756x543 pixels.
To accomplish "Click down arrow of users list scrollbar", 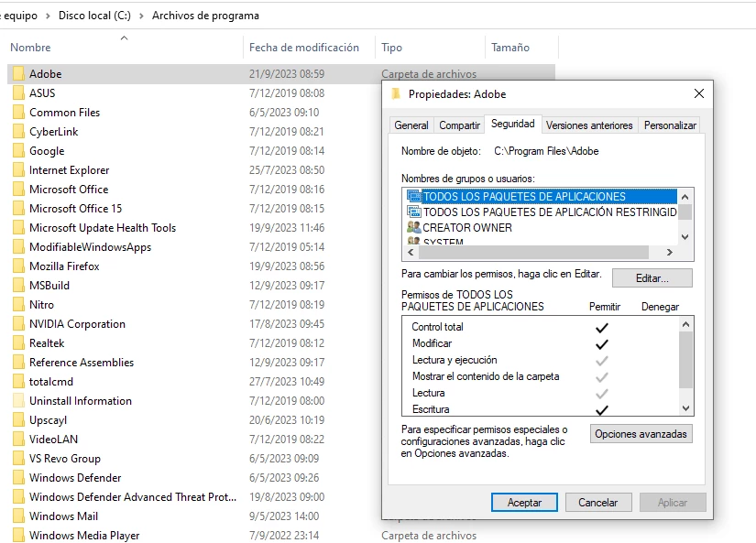I will tap(685, 237).
